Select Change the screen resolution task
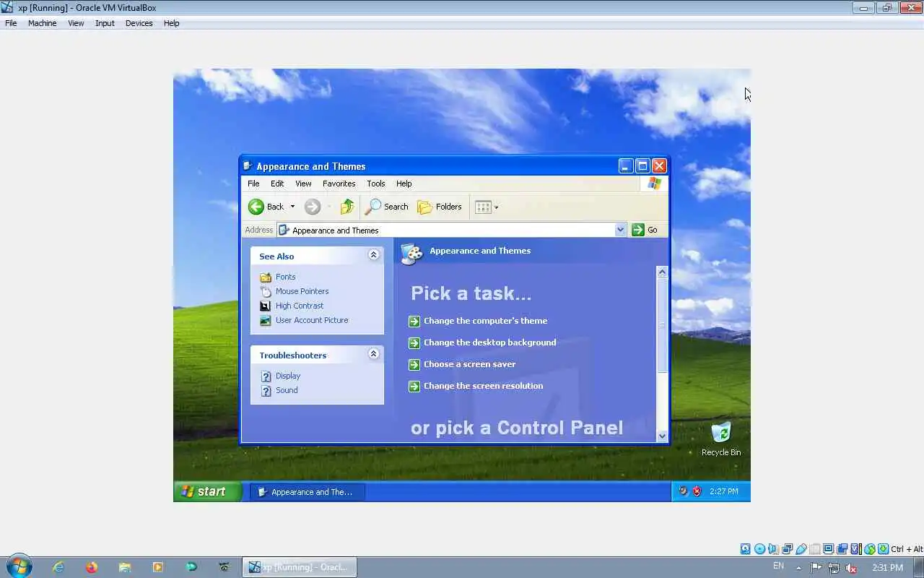This screenshot has width=924, height=578. (483, 386)
